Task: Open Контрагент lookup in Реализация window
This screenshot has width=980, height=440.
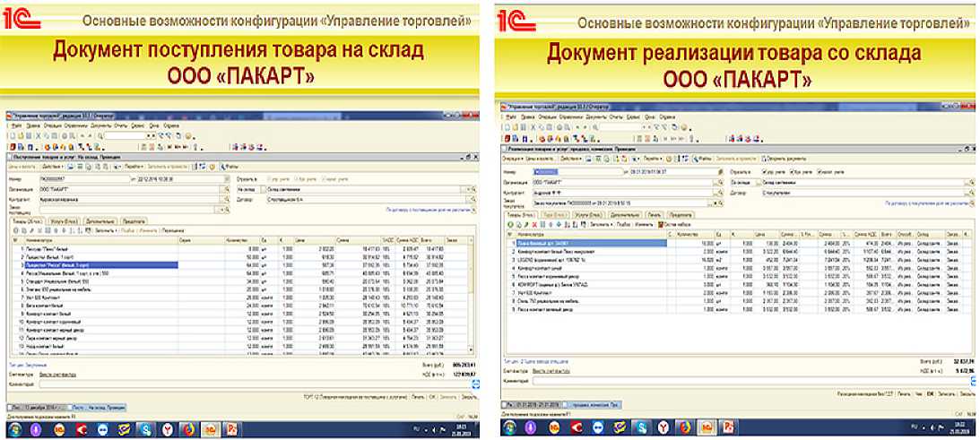Action: point(721,193)
